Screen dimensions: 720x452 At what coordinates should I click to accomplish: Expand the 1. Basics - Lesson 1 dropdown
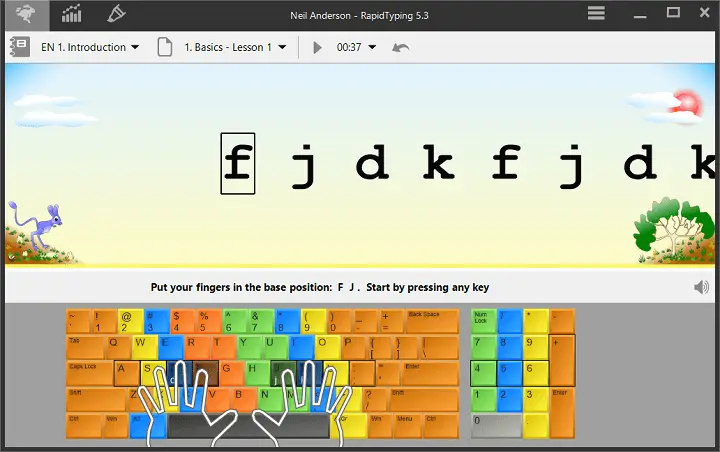click(235, 47)
